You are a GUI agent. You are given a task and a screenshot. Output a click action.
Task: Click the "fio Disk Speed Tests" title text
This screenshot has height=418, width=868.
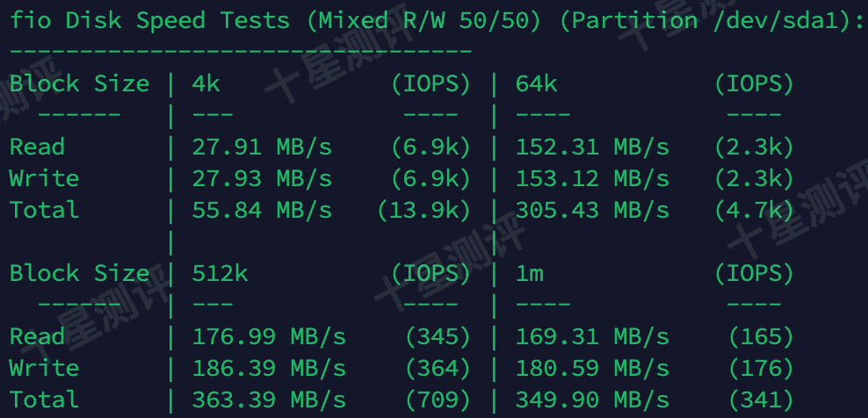[x=149, y=20]
